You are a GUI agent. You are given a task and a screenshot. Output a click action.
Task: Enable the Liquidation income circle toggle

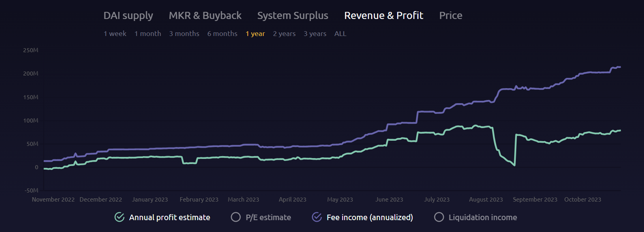tap(439, 217)
